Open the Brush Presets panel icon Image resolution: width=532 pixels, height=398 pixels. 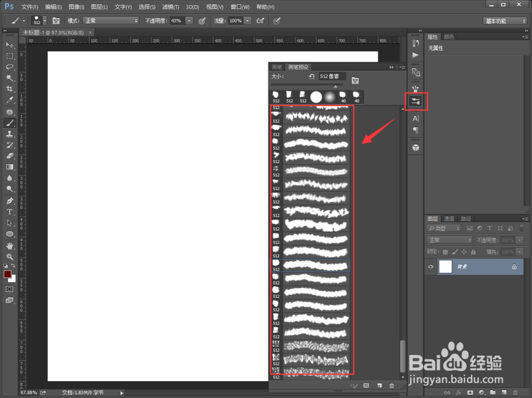coord(415,101)
